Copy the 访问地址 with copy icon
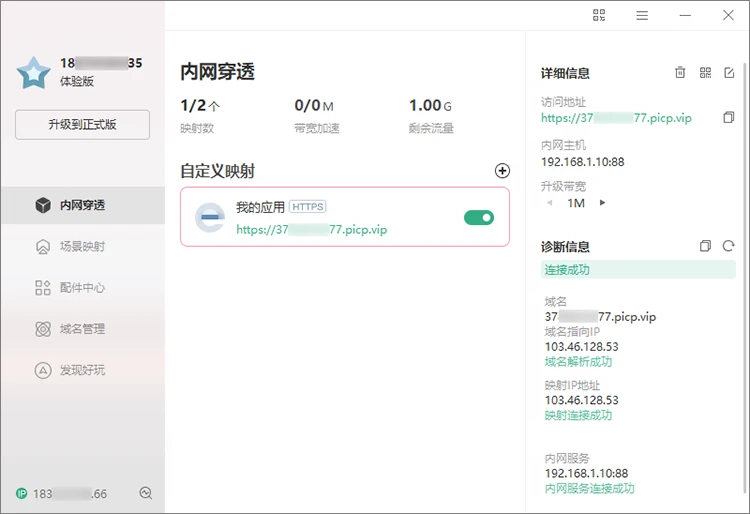750x514 pixels. coord(728,117)
